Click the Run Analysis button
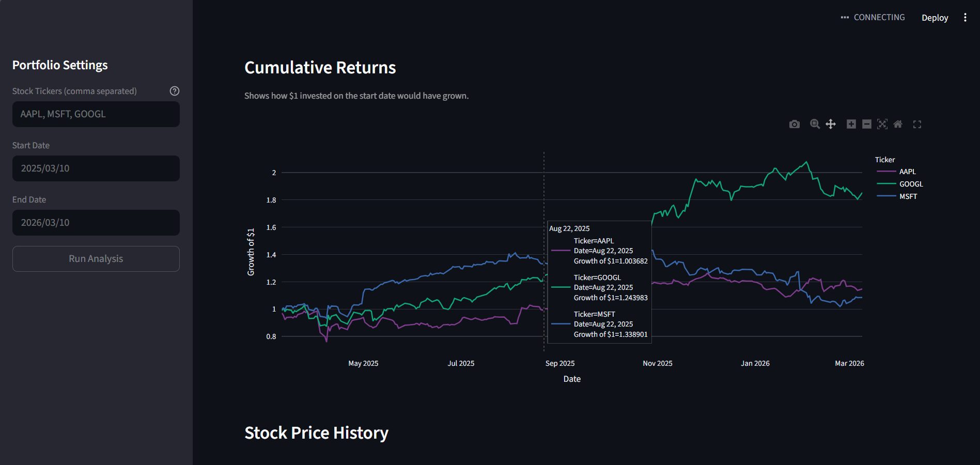 tap(96, 259)
